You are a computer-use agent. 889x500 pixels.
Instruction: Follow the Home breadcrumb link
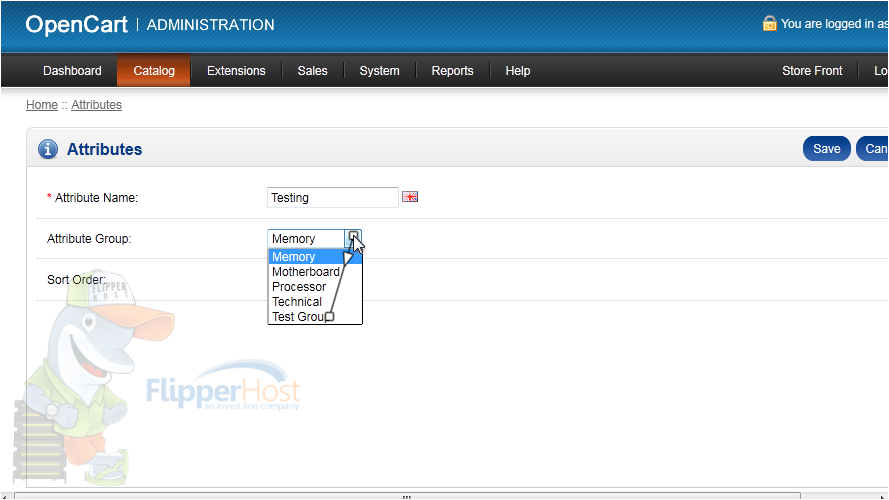point(42,105)
